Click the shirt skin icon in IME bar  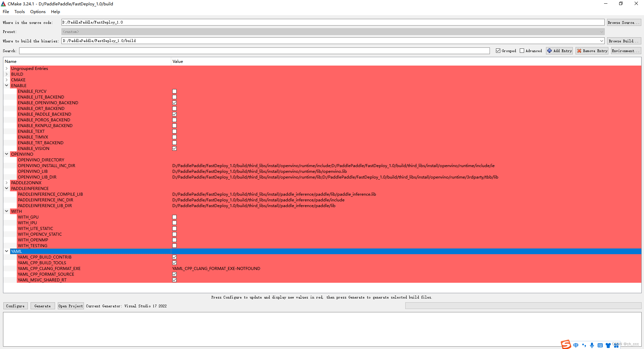[608, 345]
